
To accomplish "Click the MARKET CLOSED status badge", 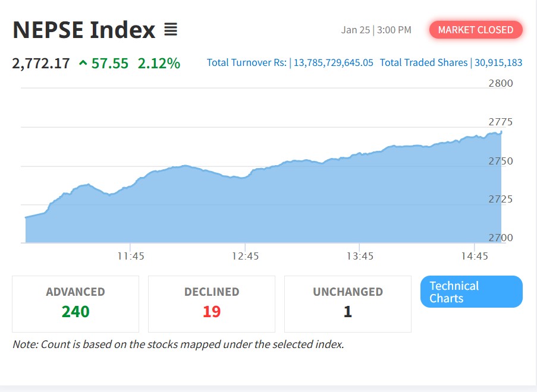I will coord(476,30).
